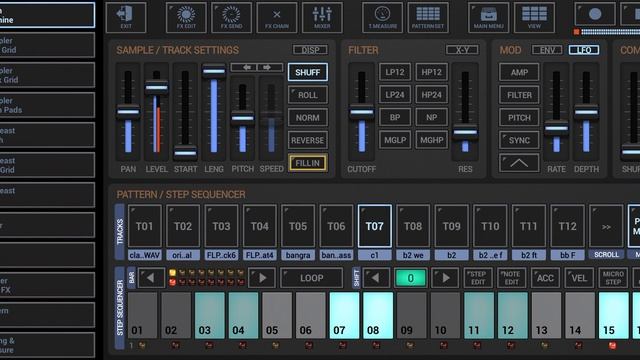
Task: Switch MOD section to LFO tab
Action: pos(584,50)
